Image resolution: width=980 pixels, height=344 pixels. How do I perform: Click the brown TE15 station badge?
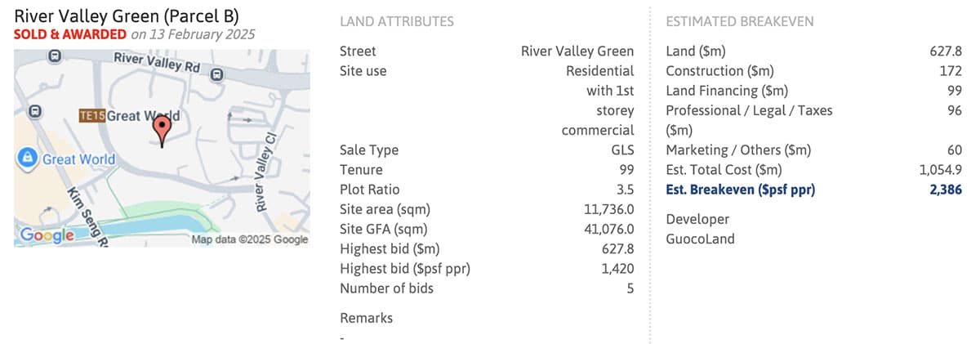[91, 116]
